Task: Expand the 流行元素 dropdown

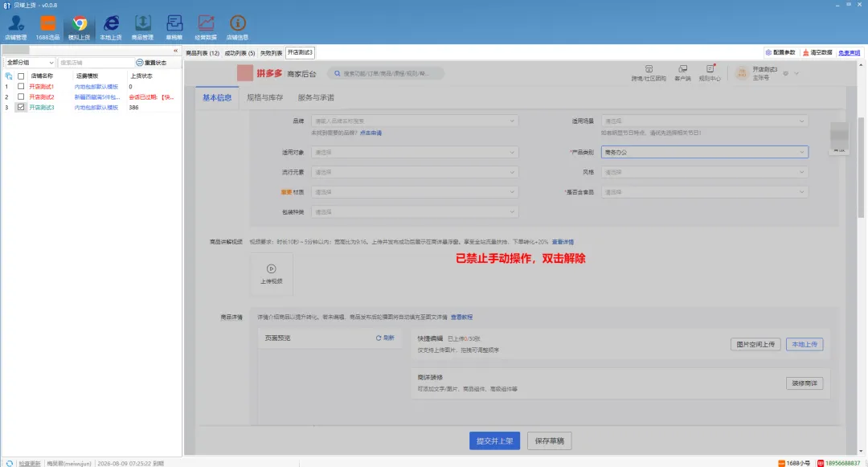Action: pos(415,172)
